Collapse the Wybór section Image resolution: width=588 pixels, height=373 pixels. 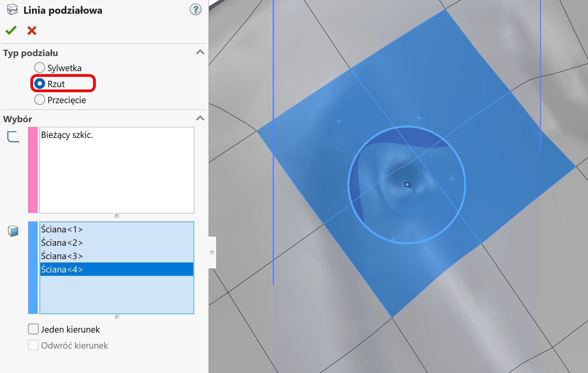pyautogui.click(x=200, y=118)
